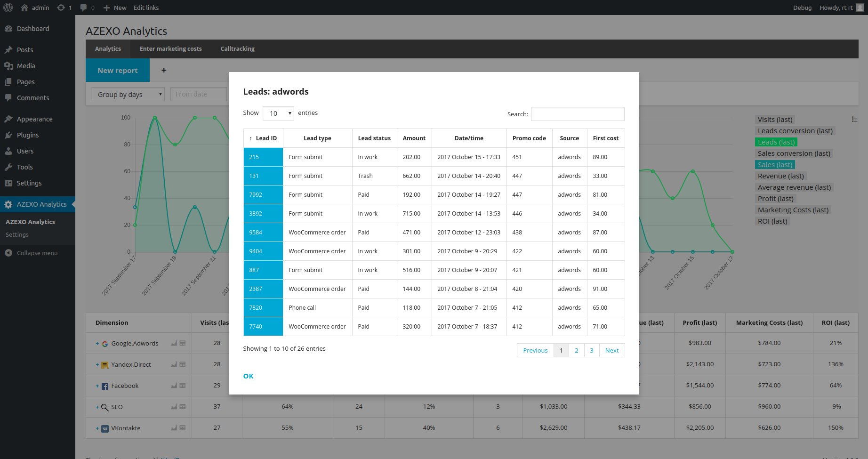The width and height of the screenshot is (868, 459).
Task: Click OK to close the leads dialog
Action: tap(248, 376)
